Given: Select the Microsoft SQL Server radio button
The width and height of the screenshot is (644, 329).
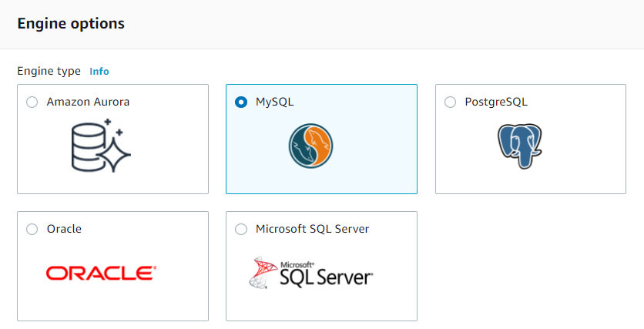Looking at the screenshot, I should 241,229.
